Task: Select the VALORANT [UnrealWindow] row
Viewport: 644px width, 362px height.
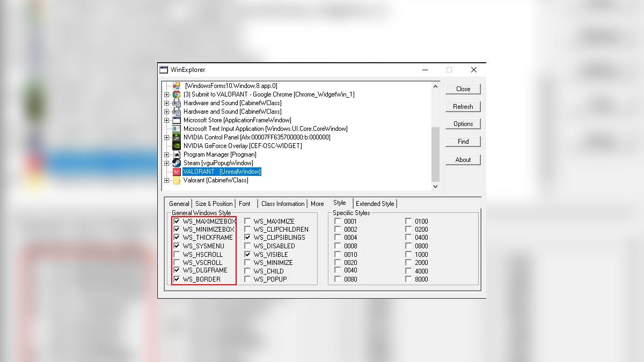Action: 222,172
